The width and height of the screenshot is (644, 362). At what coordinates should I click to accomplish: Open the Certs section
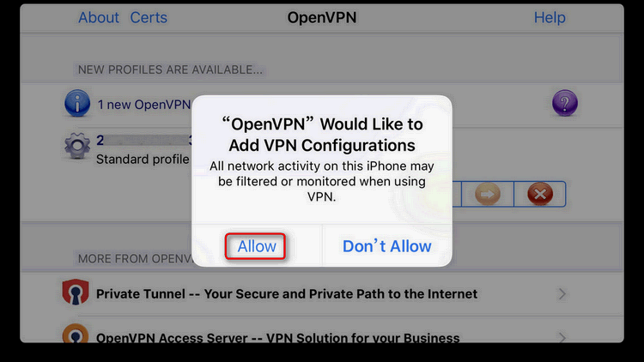149,18
